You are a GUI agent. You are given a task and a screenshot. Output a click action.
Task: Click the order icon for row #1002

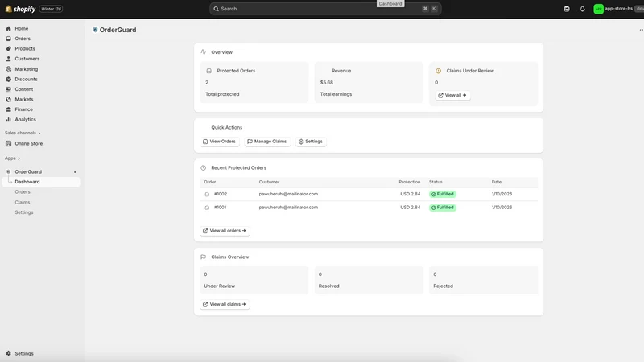coord(207,195)
